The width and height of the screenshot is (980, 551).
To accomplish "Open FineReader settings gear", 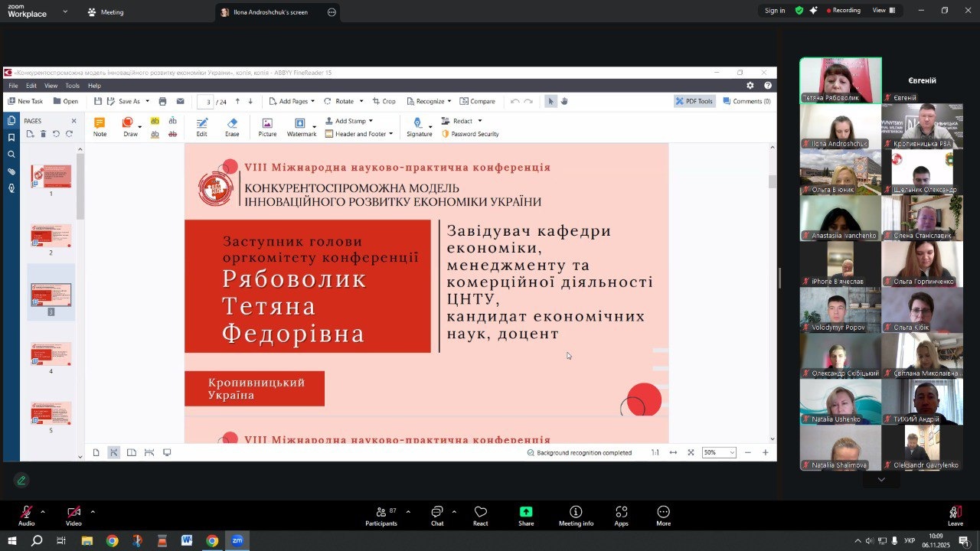I will (750, 86).
